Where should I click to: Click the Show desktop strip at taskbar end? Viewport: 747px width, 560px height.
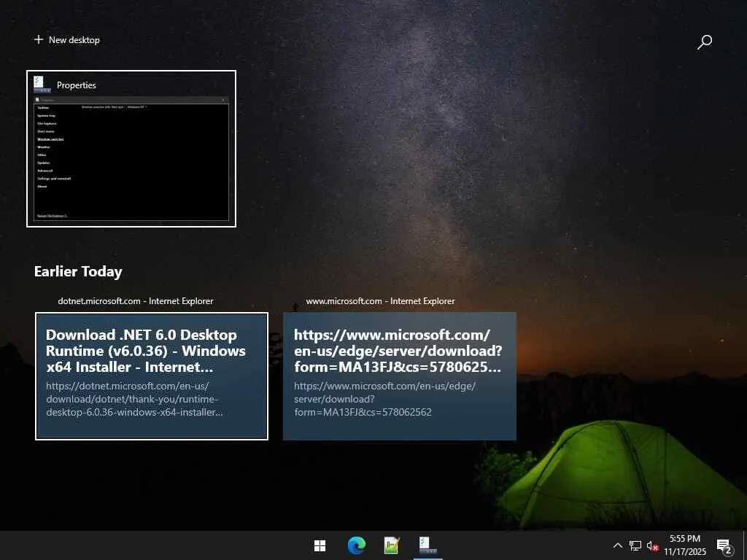pyautogui.click(x=744, y=545)
